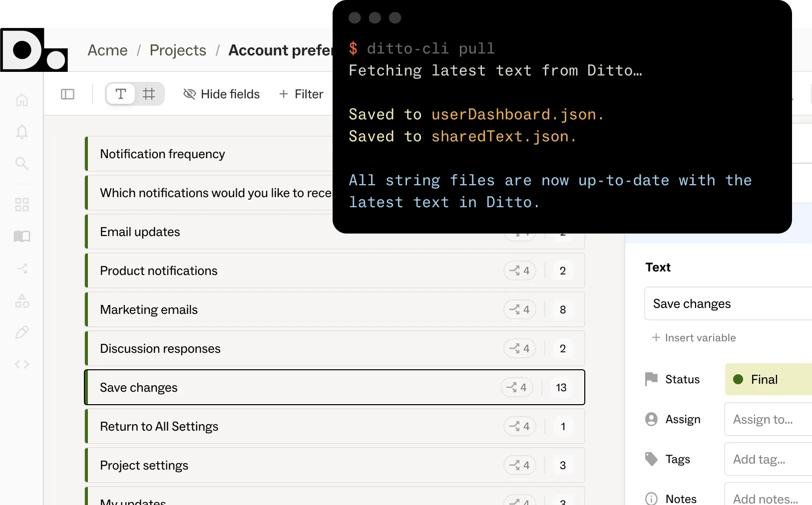812x505 pixels.
Task: Select the Project settings text row
Action: click(335, 465)
